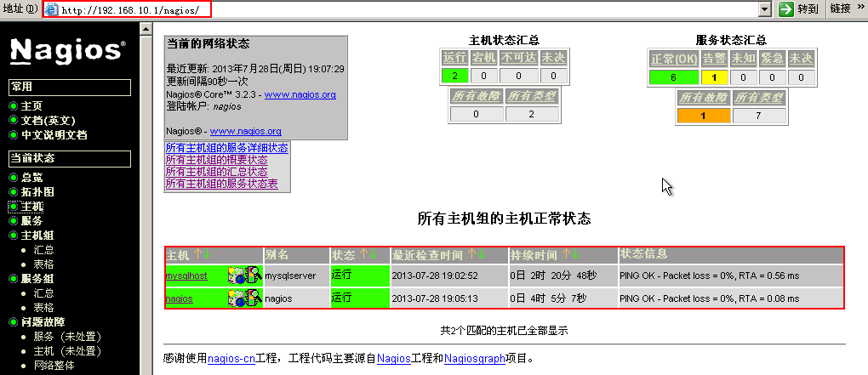This screenshot has width=868, height=375.
Task: Open Nagiosgraph project link
Action: pyautogui.click(x=474, y=359)
